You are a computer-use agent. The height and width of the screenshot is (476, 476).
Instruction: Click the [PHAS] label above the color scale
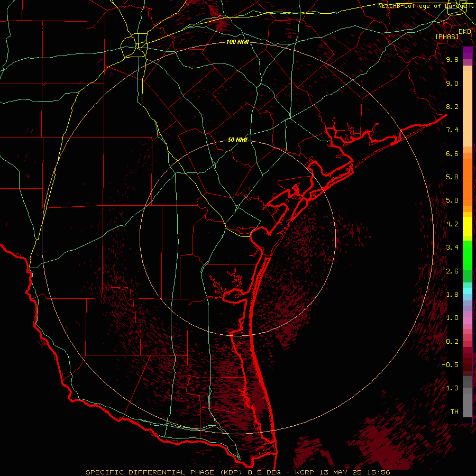447,36
